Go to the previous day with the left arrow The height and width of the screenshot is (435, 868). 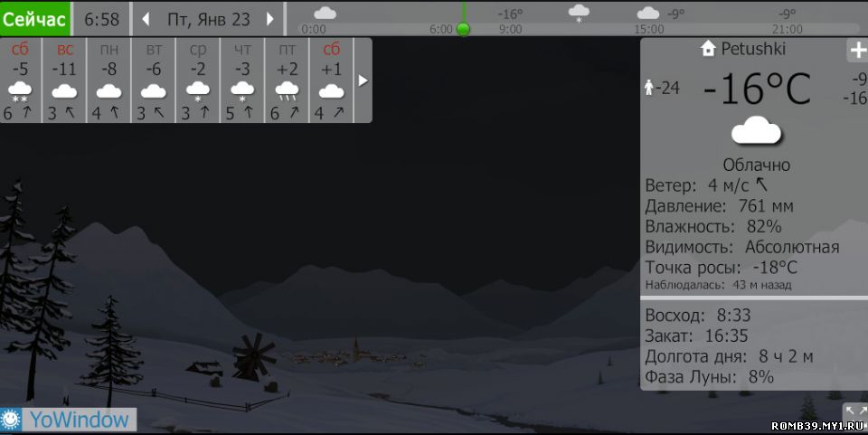pyautogui.click(x=146, y=19)
